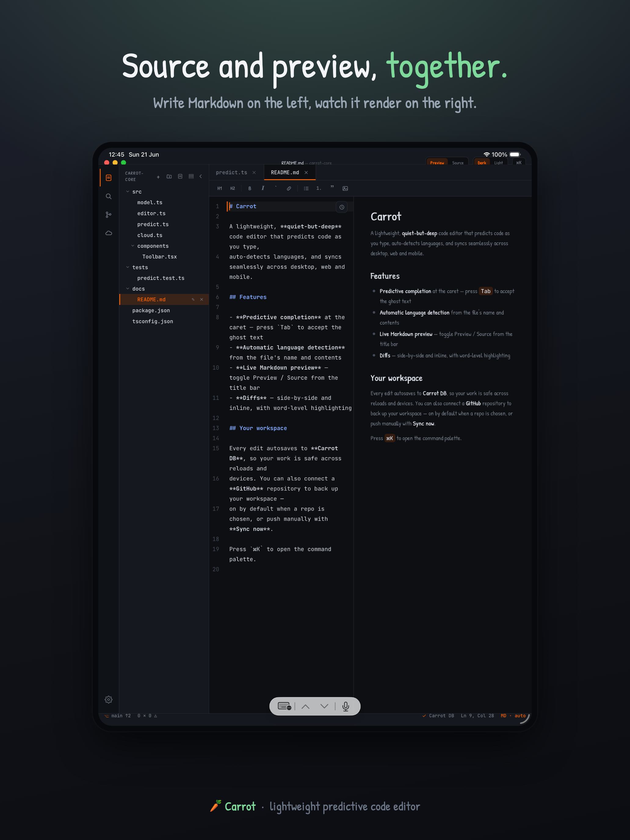
Task: Click the '# Carrot' heading line in editor
Action: tap(243, 207)
